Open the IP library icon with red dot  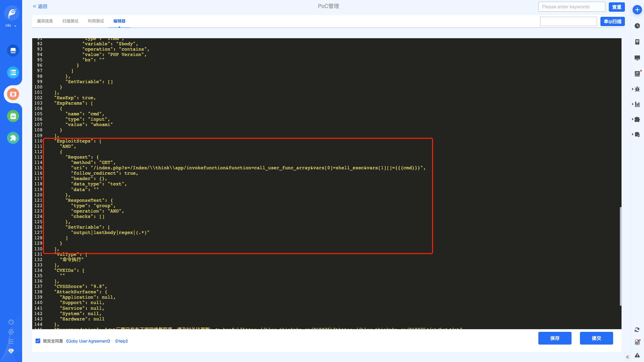tap(637, 73)
